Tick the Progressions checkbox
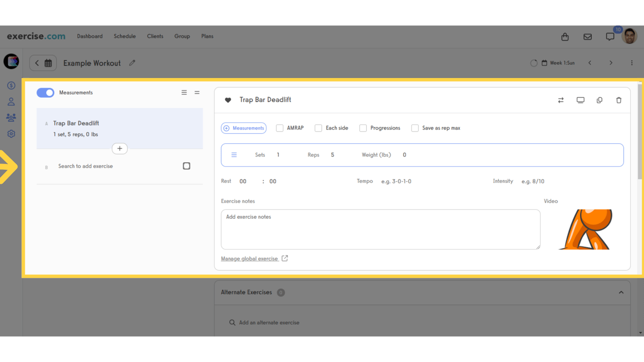Image resolution: width=644 pixels, height=362 pixels. pos(363,128)
